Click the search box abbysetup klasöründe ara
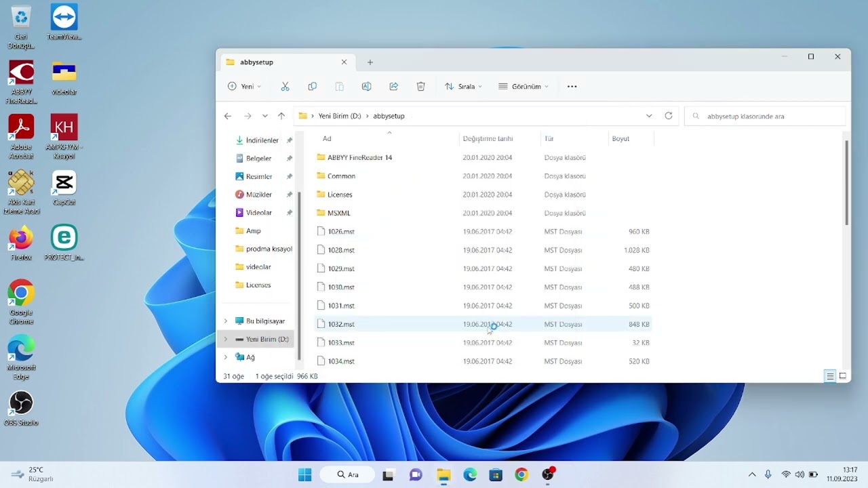868x488 pixels. pyautogui.click(x=766, y=116)
